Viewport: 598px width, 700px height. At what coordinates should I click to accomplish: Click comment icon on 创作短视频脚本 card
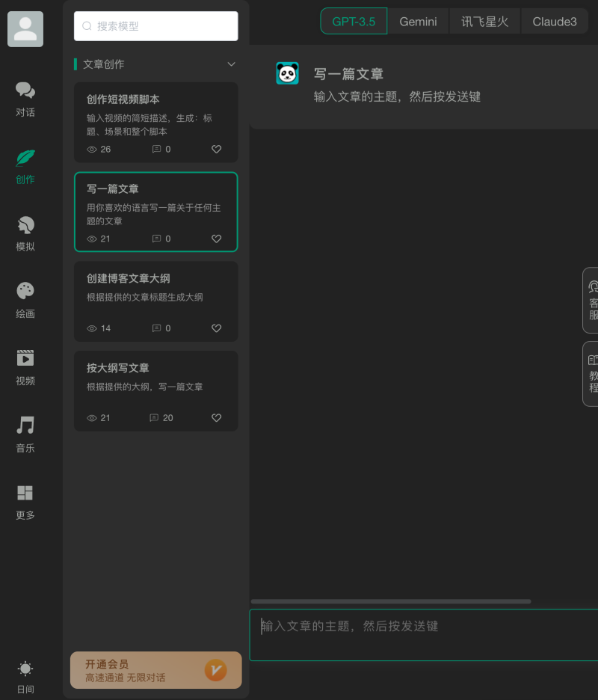156,149
